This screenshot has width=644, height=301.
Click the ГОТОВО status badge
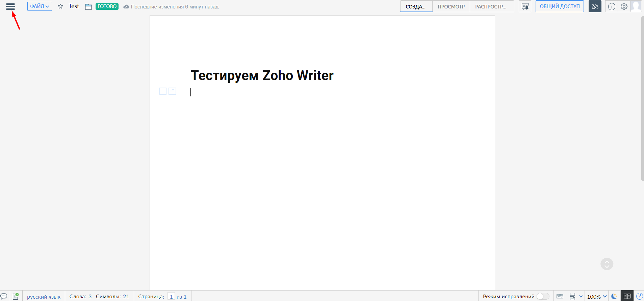(107, 6)
